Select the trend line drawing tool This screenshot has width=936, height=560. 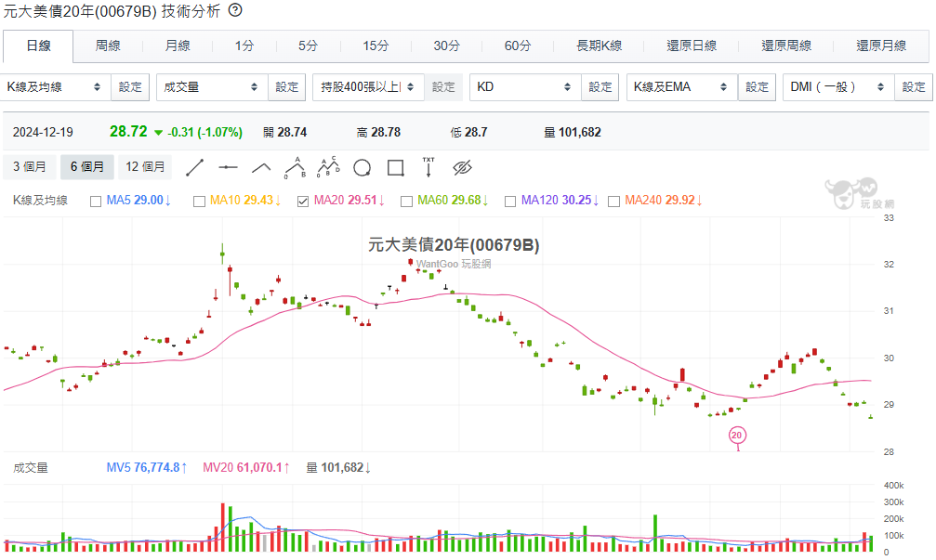tap(195, 168)
